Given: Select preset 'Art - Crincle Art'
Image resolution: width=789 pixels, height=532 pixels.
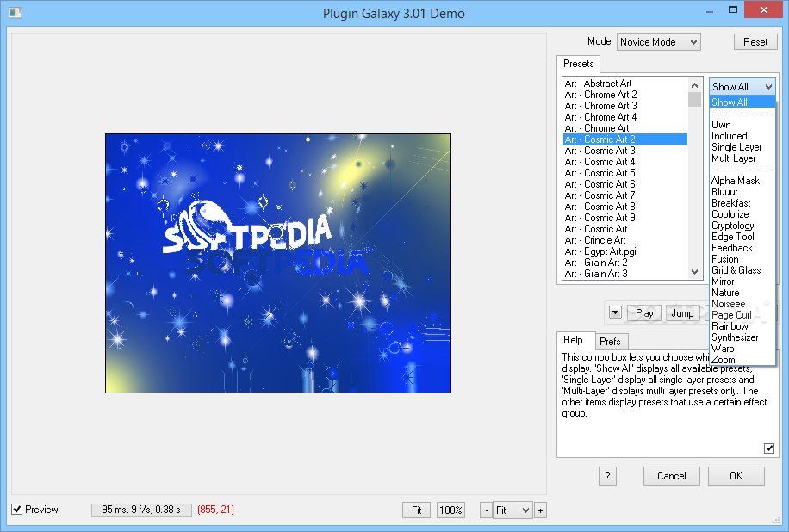Looking at the screenshot, I should (625, 240).
